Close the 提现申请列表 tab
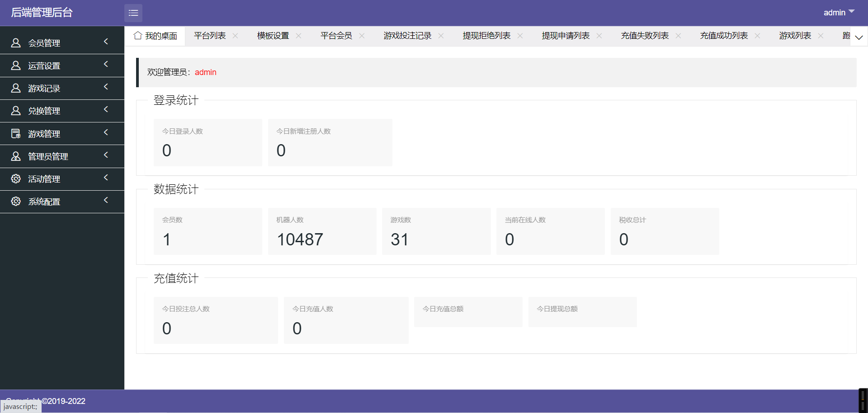 click(599, 36)
